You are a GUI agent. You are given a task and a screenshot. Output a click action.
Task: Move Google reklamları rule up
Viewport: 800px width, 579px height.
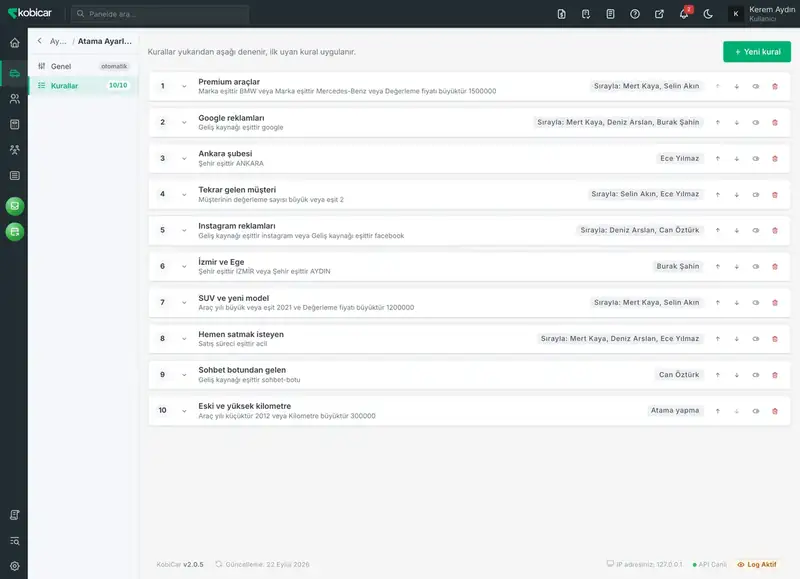point(718,122)
